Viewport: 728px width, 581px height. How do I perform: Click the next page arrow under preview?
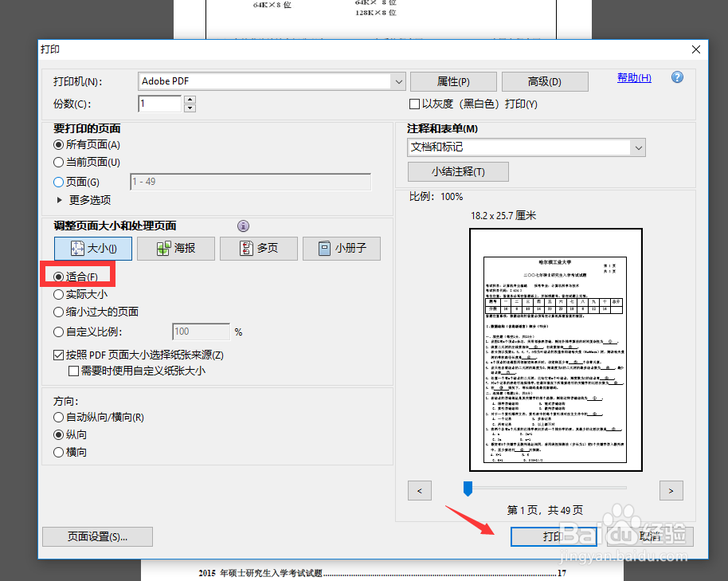point(671,490)
